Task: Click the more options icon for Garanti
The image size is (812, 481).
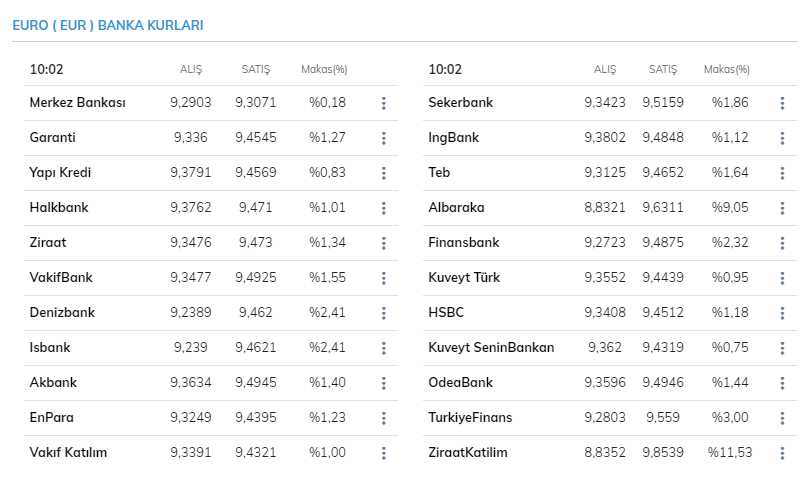Action: (383, 138)
